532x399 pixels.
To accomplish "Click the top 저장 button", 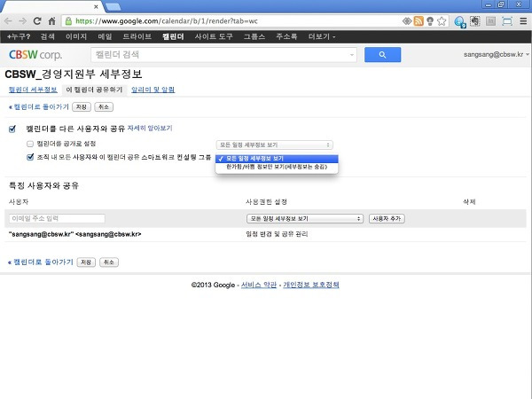I will coord(82,107).
